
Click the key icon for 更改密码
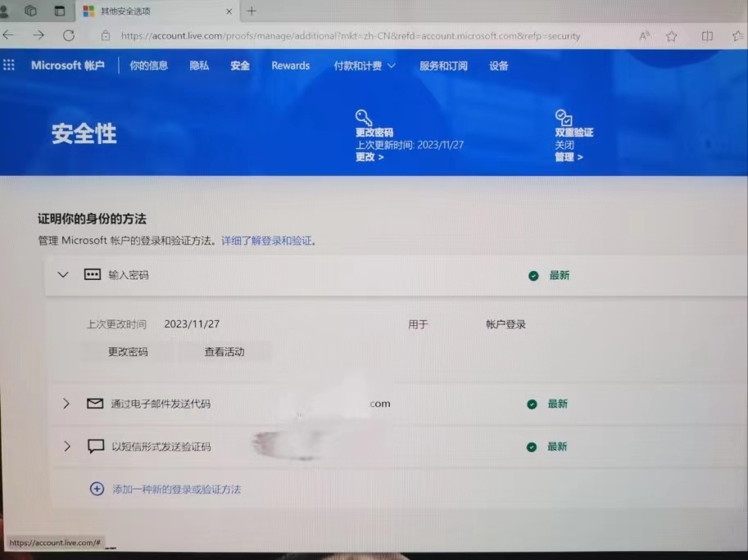364,117
